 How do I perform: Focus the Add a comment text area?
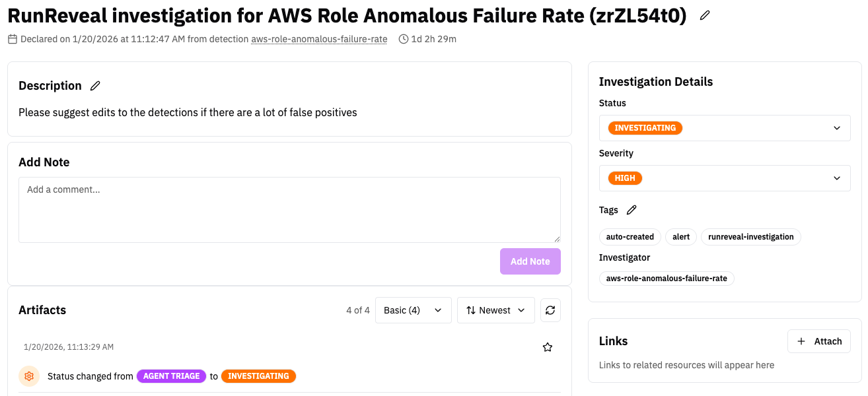(x=289, y=209)
